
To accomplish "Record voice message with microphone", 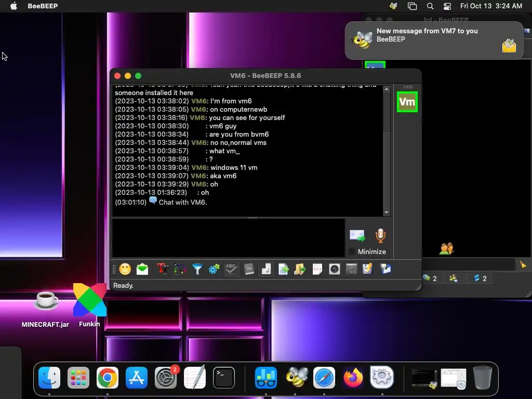I will pyautogui.click(x=380, y=235).
